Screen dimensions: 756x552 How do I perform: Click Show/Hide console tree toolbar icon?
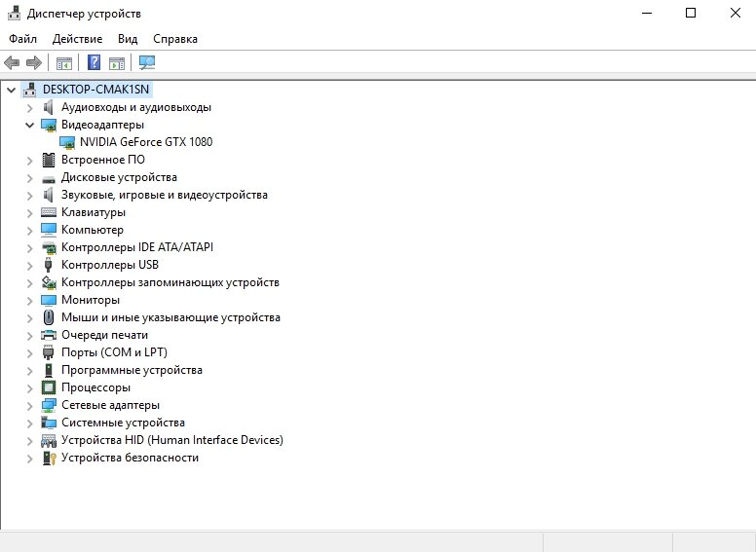tap(64, 62)
